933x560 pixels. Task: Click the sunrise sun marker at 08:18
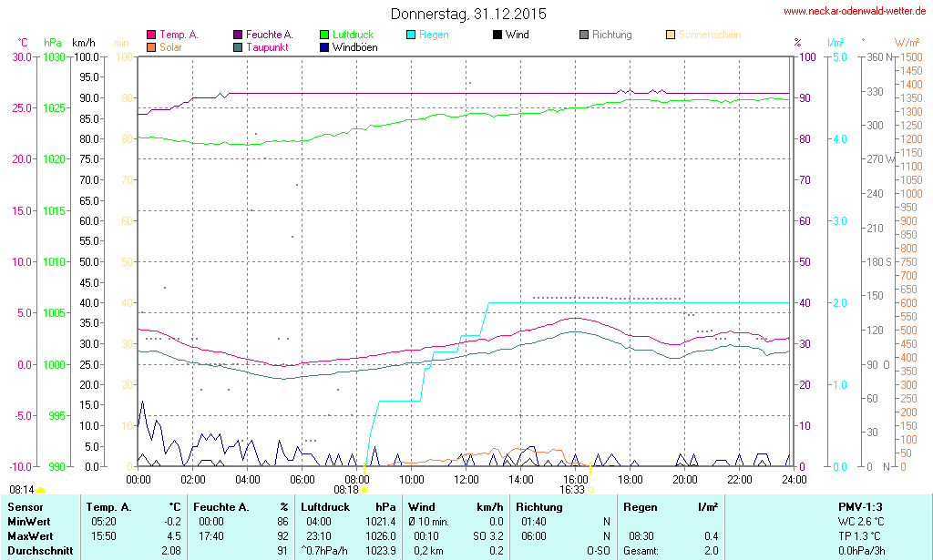pos(365,490)
